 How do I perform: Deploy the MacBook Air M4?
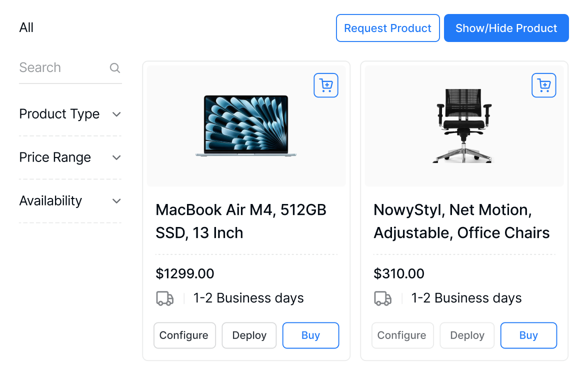tap(249, 335)
